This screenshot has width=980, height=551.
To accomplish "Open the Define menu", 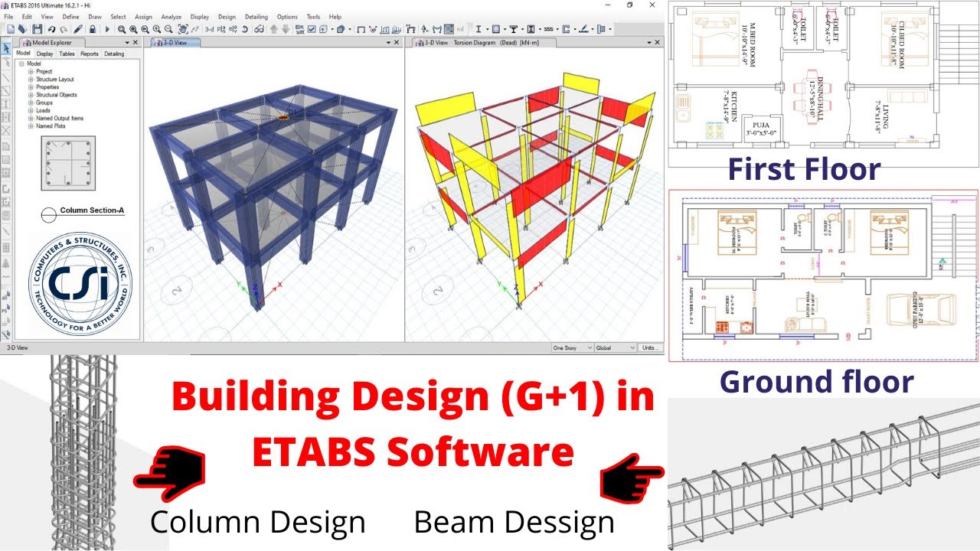I will pyautogui.click(x=70, y=16).
